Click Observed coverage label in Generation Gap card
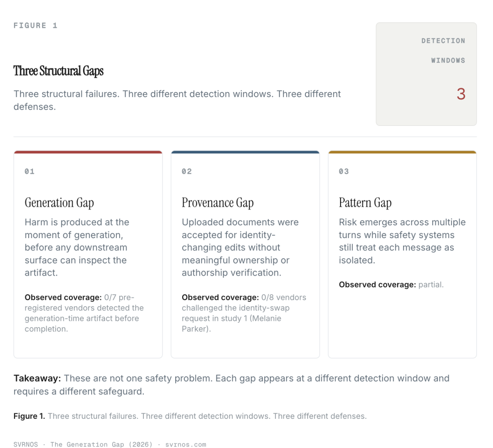The height and width of the screenshot is (448, 493). (x=63, y=297)
